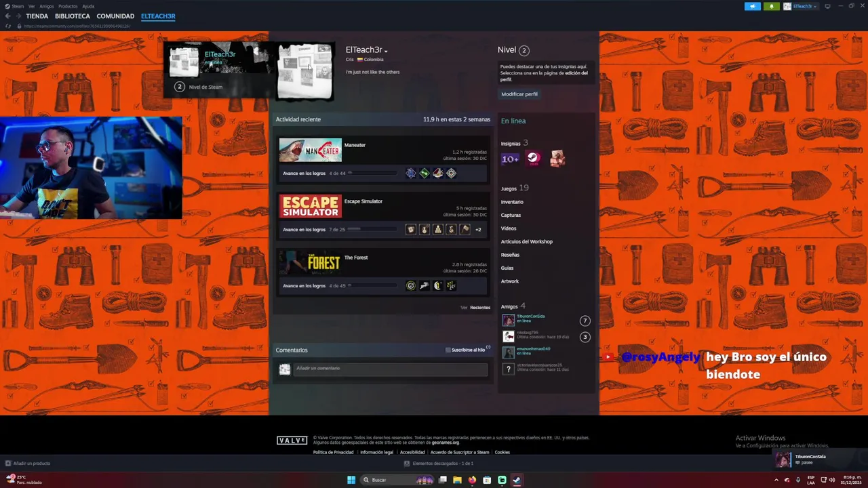This screenshot has width=868, height=488.
Task: Open the +2 extra Escape Simulator achievements
Action: point(478,230)
